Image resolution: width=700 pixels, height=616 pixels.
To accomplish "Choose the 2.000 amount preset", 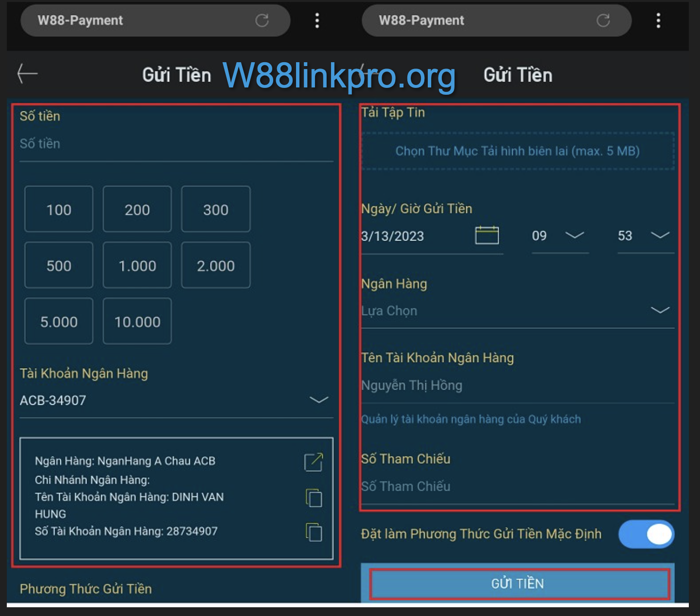I will 216,265.
